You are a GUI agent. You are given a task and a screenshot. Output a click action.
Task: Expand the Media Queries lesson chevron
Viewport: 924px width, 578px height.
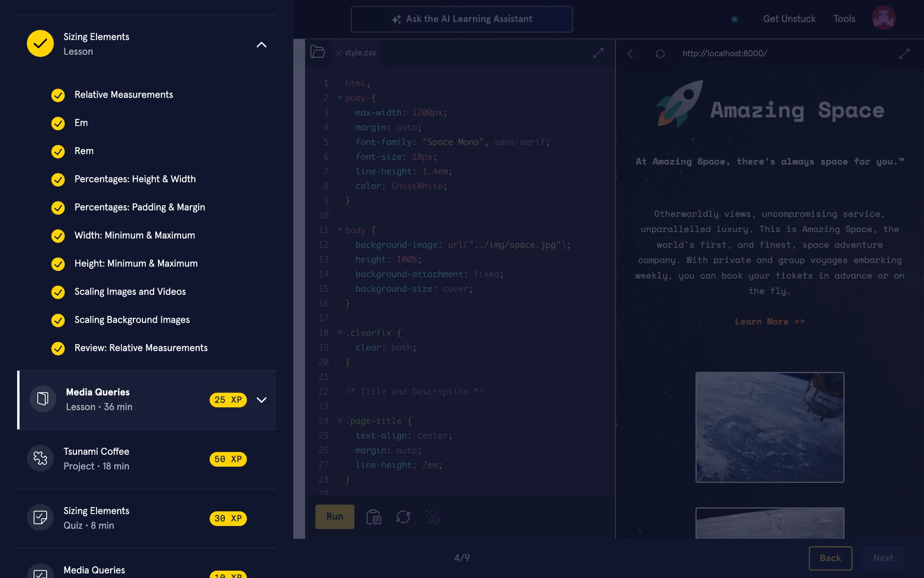point(261,400)
